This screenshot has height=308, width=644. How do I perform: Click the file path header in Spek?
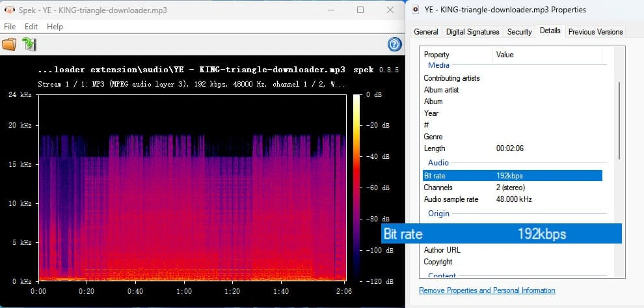coord(191,70)
